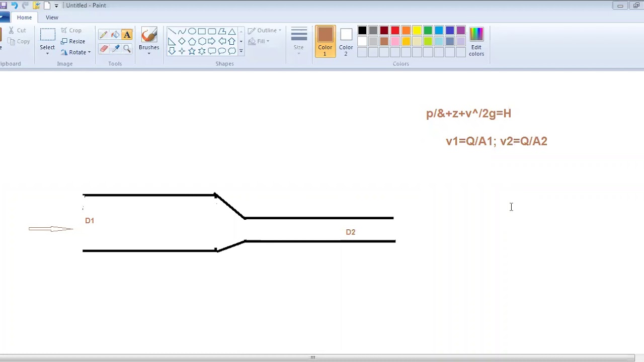
Task: Pick the Six-point star shape
Action: 202,51
